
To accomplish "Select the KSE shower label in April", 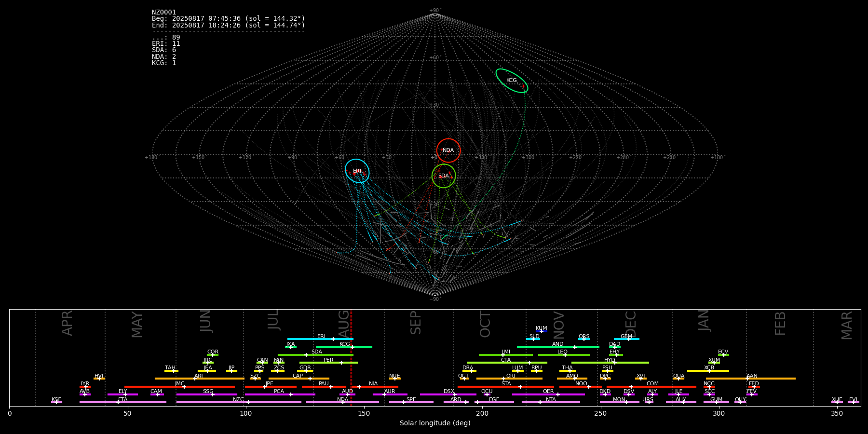I will coord(56,400).
